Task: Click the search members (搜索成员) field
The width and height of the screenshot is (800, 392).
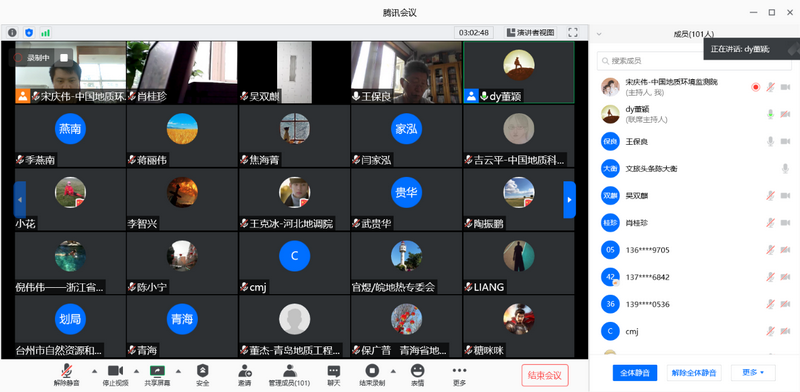Action: pos(694,61)
